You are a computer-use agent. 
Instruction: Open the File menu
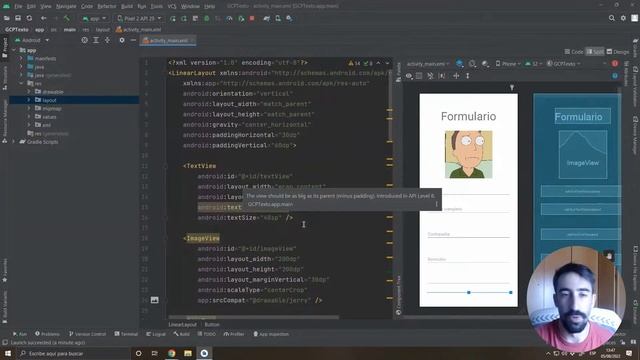(18, 6)
